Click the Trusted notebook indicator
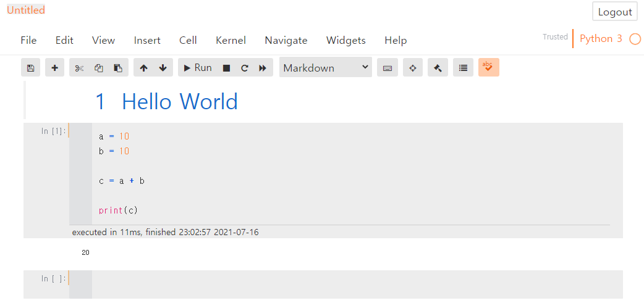Viewport: 644px width, 303px height. click(555, 37)
